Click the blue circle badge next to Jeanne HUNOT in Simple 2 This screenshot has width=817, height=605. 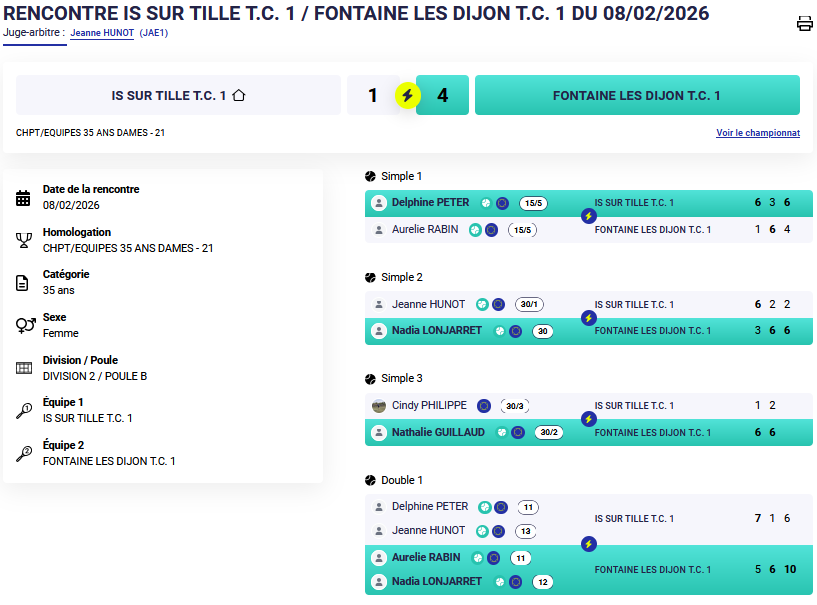click(x=498, y=304)
